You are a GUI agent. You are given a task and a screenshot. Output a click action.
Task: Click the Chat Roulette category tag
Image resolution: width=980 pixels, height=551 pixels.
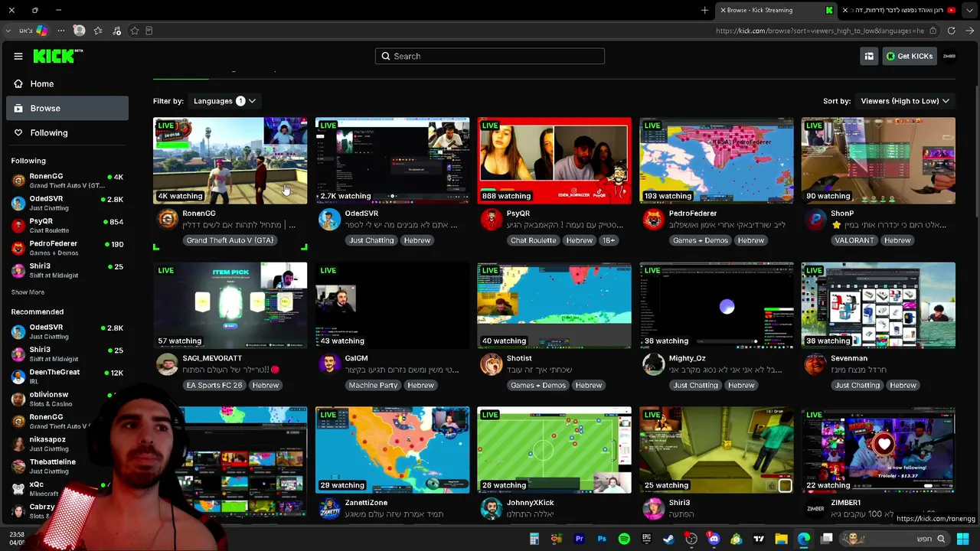click(x=533, y=240)
